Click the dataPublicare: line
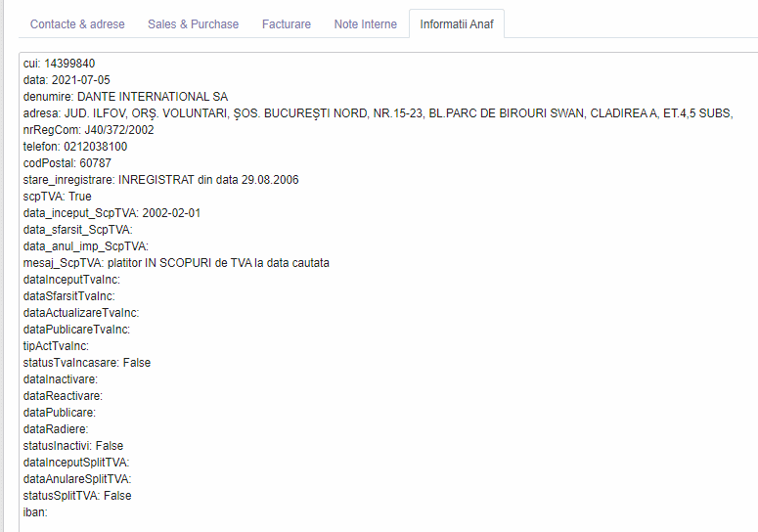The width and height of the screenshot is (758, 532). 60,413
